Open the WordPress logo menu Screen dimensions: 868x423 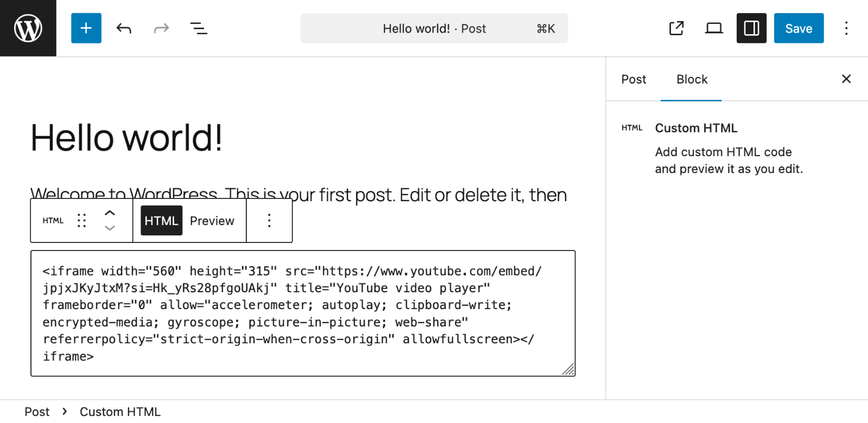click(28, 28)
